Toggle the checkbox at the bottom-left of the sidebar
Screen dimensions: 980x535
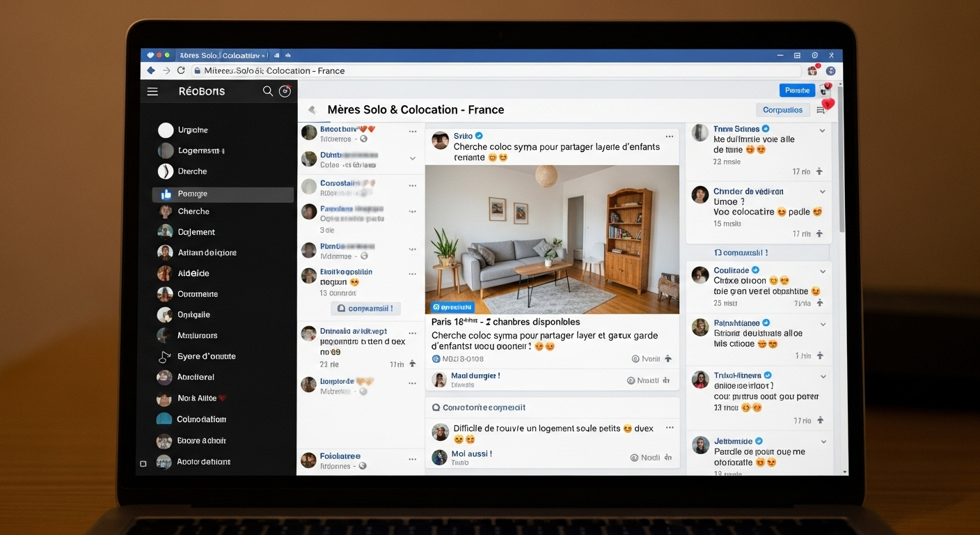point(143,463)
